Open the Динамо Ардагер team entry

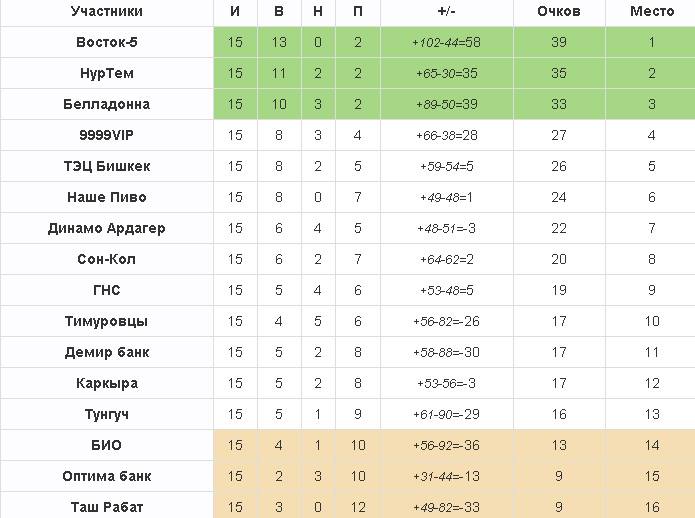coord(106,228)
